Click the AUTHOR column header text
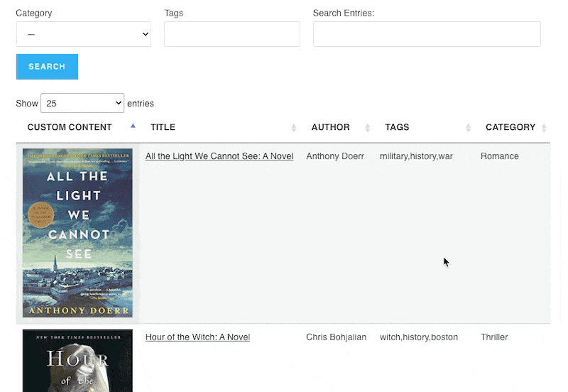This screenshot has width=568, height=392. (330, 127)
